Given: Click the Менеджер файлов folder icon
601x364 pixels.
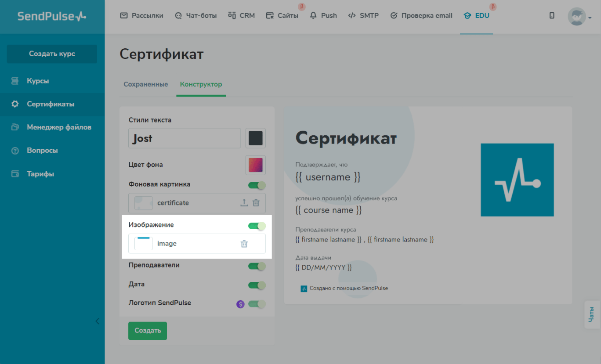Looking at the screenshot, I should (x=15, y=127).
